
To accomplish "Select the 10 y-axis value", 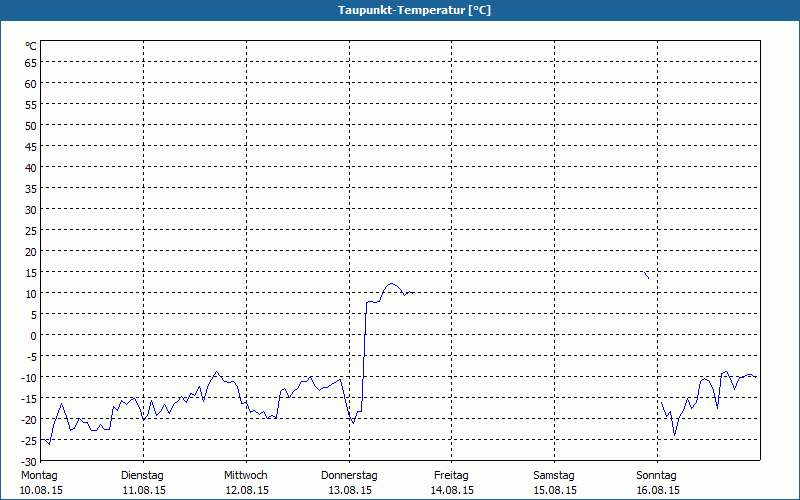I will (31, 294).
